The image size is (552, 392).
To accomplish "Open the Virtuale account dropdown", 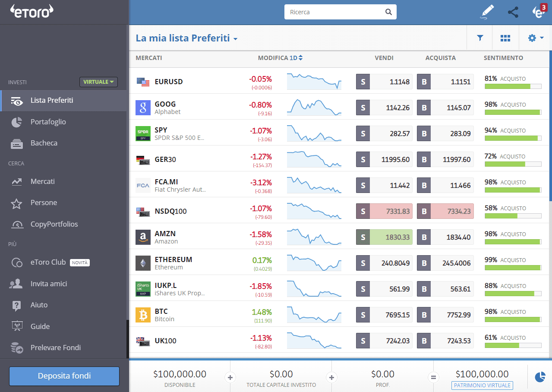I will pyautogui.click(x=98, y=82).
